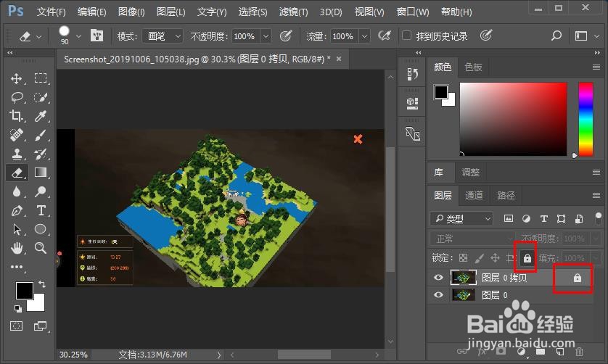Toggle lock position icon
This screenshot has width=608, height=364.
[x=495, y=258]
